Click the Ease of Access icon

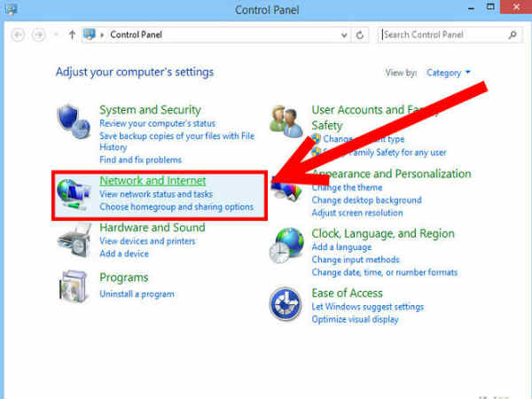pos(286,303)
